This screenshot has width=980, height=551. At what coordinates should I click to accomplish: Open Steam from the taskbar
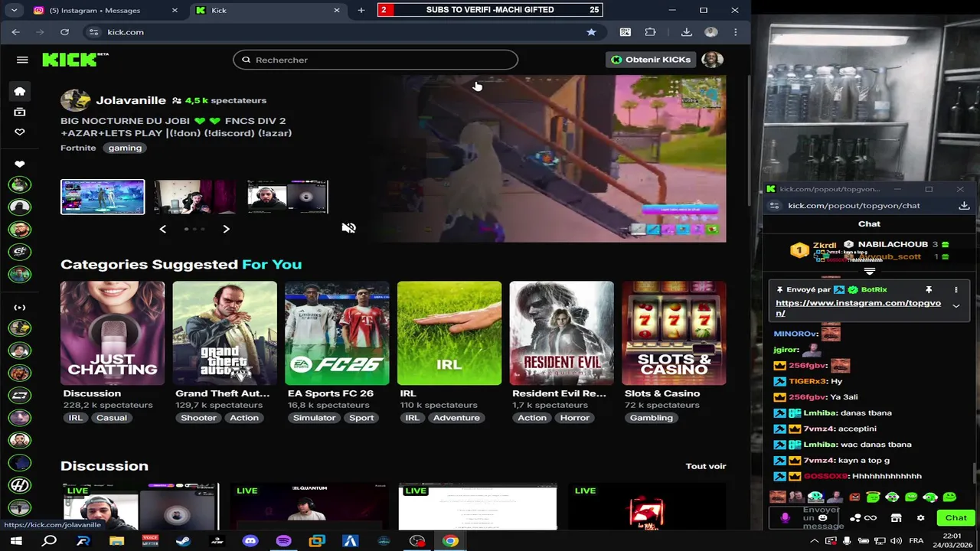pyautogui.click(x=183, y=541)
